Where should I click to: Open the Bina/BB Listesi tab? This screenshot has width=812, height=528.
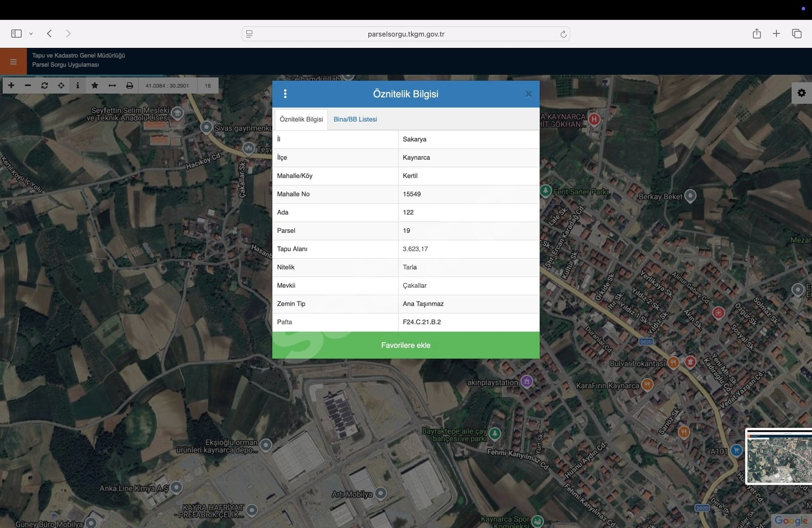click(355, 119)
